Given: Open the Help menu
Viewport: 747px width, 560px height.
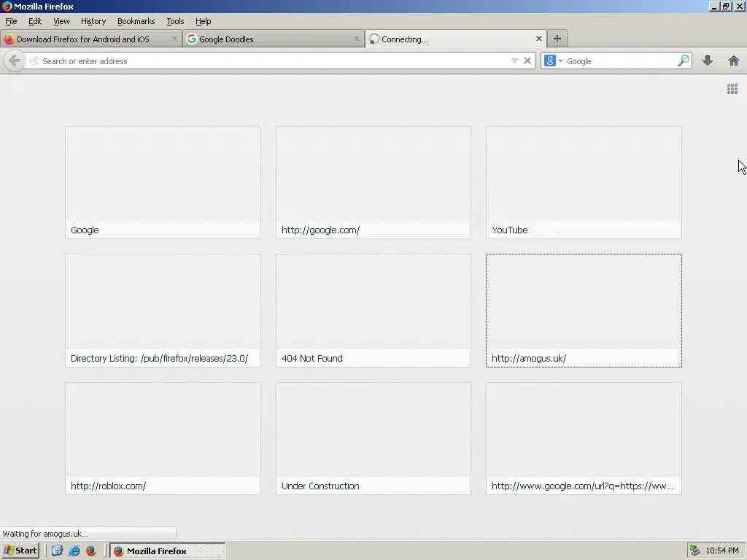Looking at the screenshot, I should pos(203,21).
